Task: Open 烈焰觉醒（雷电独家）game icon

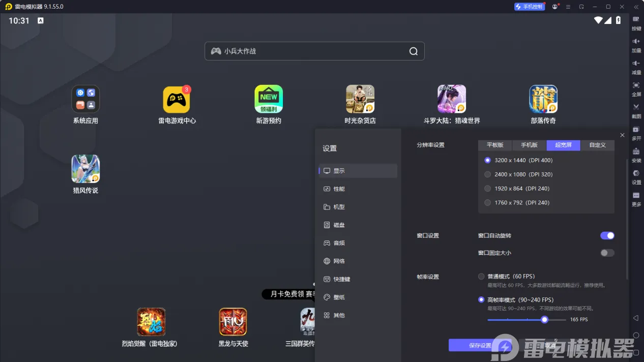Action: 151,322
